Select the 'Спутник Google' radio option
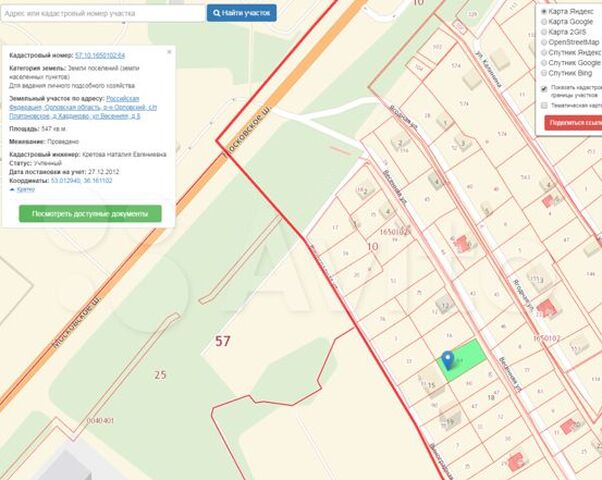The height and width of the screenshot is (480, 602). pos(544,63)
